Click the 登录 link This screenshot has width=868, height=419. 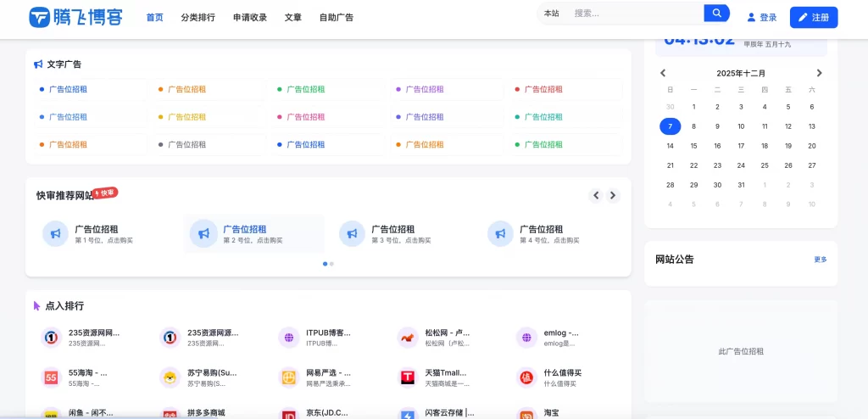coord(761,17)
